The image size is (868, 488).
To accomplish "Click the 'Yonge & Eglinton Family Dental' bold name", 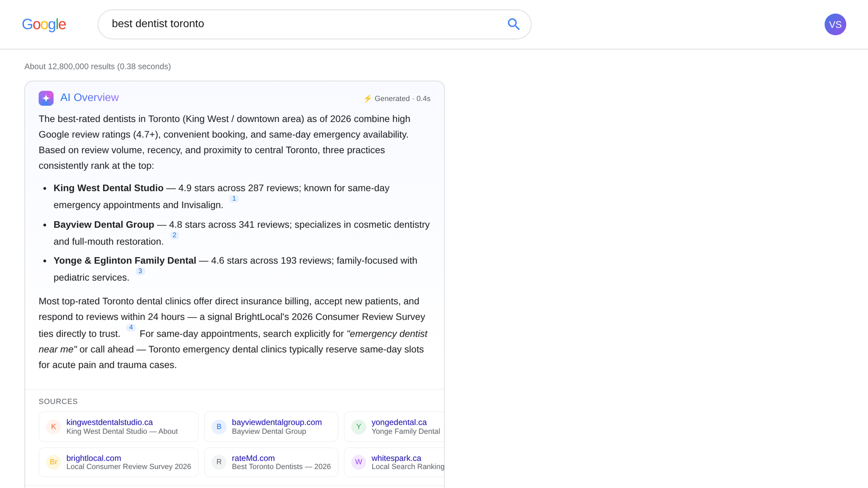I will (x=125, y=261).
